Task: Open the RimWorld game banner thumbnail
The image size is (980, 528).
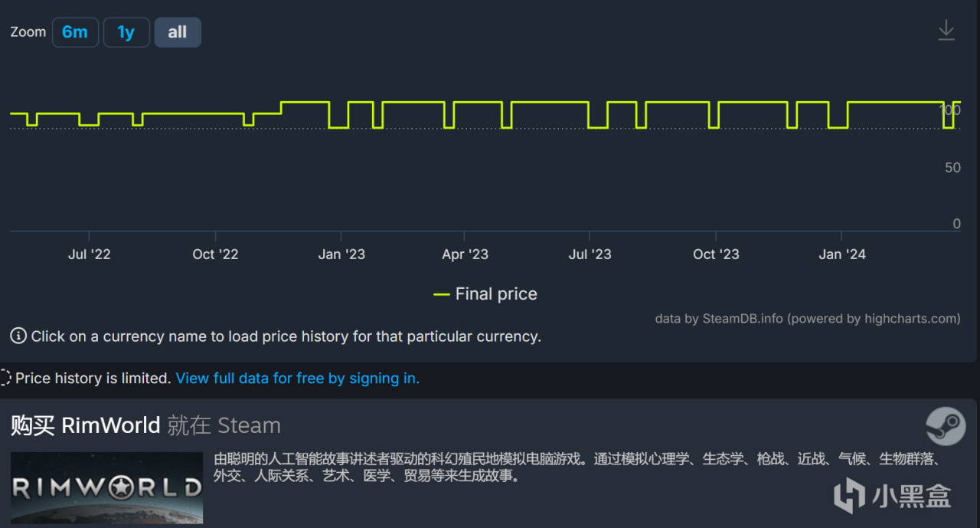Action: point(106,487)
